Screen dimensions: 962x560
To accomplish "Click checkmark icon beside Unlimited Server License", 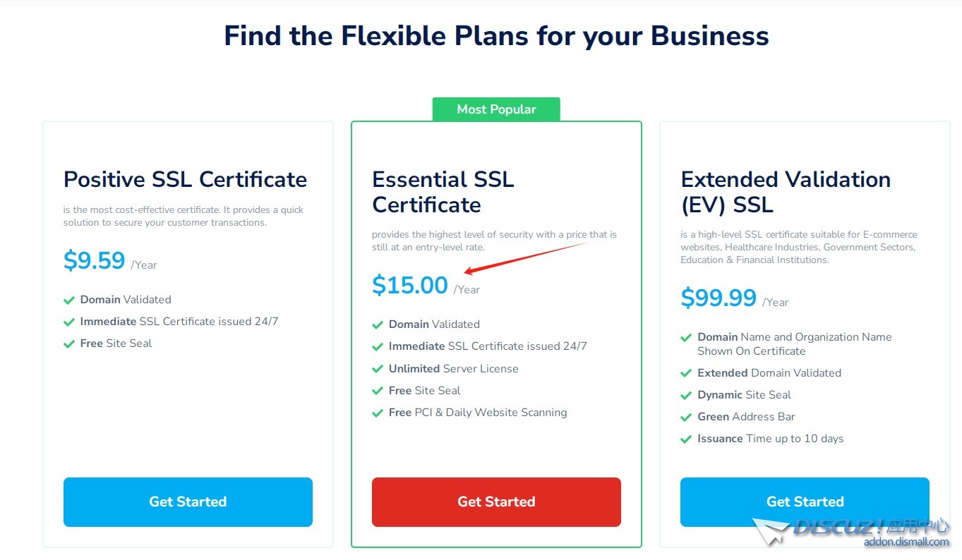I will [x=378, y=369].
